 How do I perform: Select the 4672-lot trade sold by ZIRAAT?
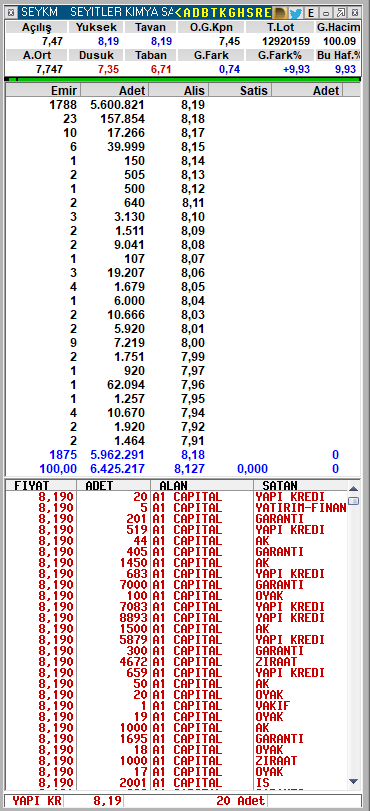176,662
